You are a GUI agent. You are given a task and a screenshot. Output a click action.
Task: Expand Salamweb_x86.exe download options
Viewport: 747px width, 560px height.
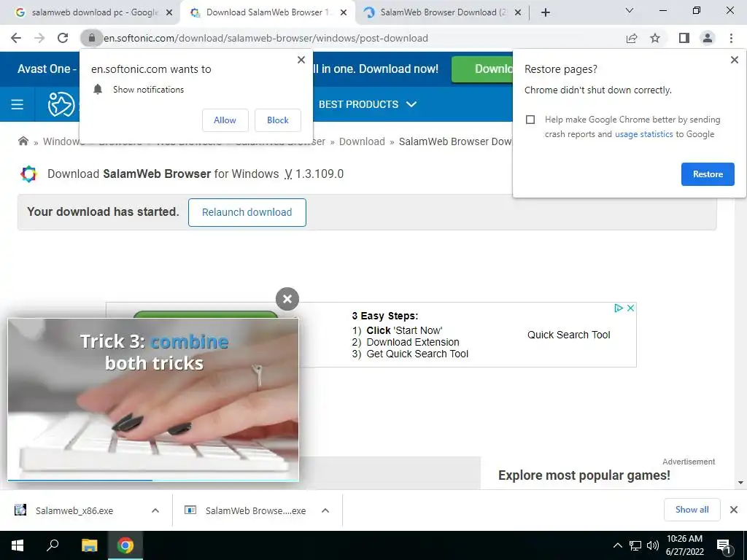coord(155,510)
